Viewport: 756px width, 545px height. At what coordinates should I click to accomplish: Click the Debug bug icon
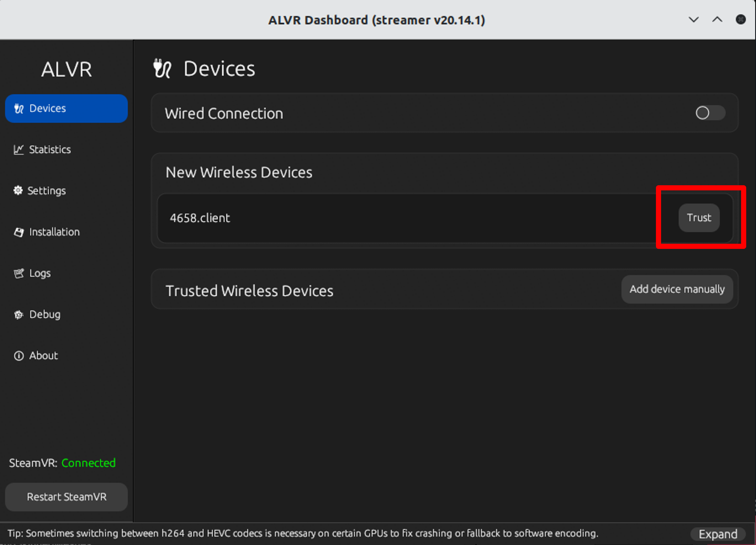pos(19,315)
